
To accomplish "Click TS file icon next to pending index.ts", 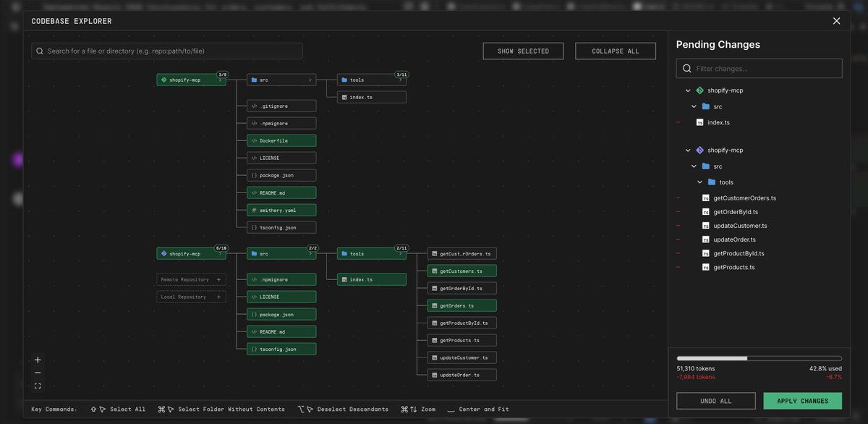I will (700, 122).
